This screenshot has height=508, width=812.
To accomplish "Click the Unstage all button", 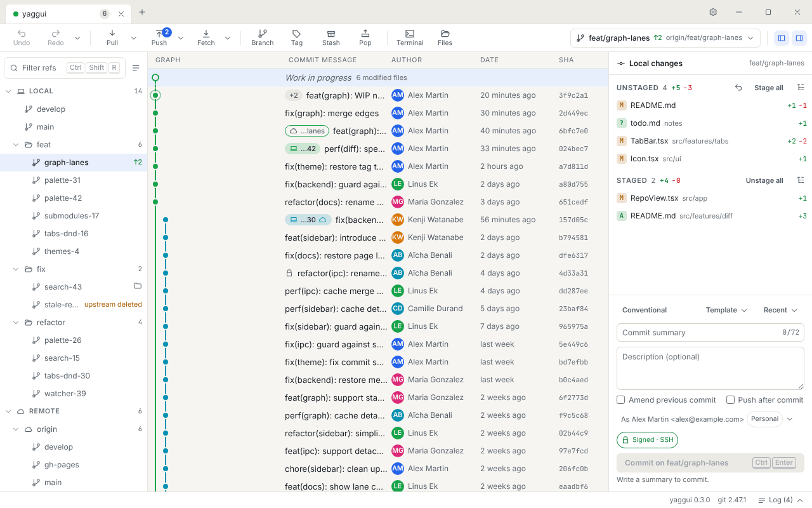I will (764, 180).
